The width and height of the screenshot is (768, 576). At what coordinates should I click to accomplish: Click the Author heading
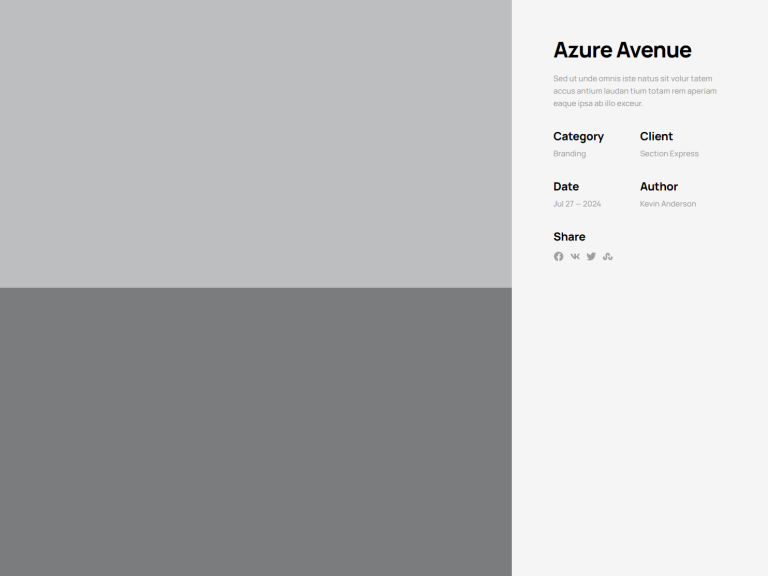[x=659, y=186]
